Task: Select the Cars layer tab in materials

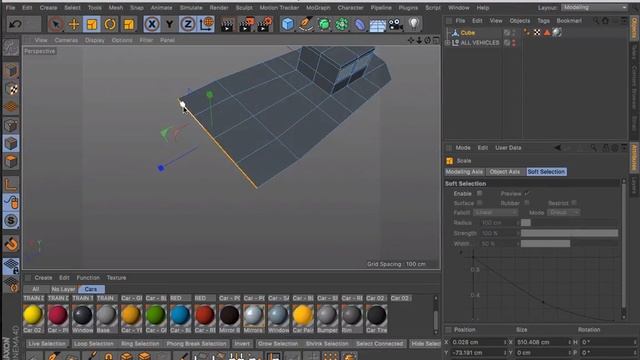Action: tap(91, 289)
